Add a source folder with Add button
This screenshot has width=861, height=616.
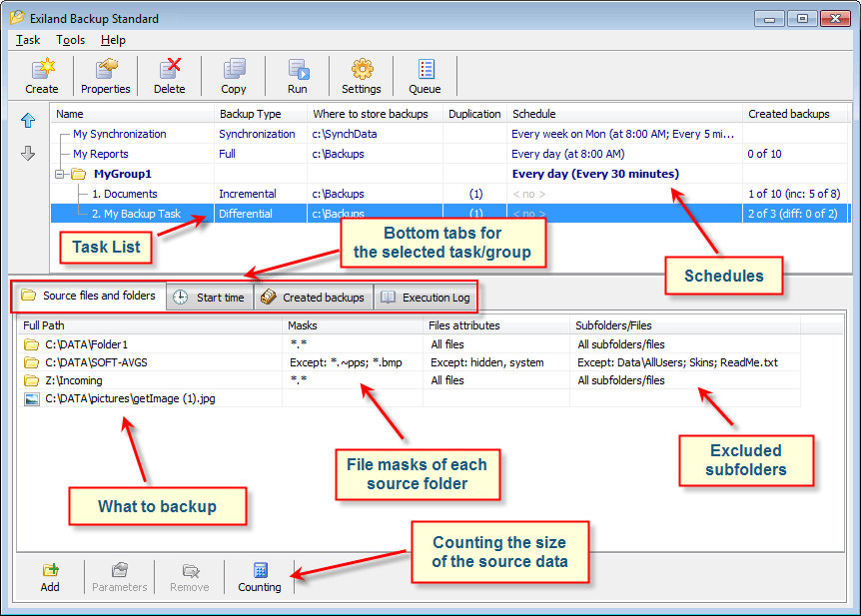tap(50, 571)
